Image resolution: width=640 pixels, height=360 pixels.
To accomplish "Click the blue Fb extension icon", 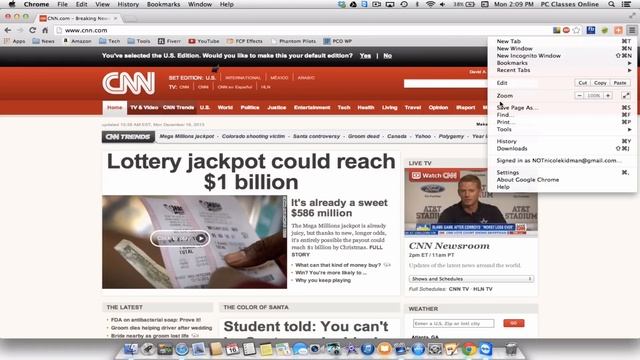I will coord(591,30).
